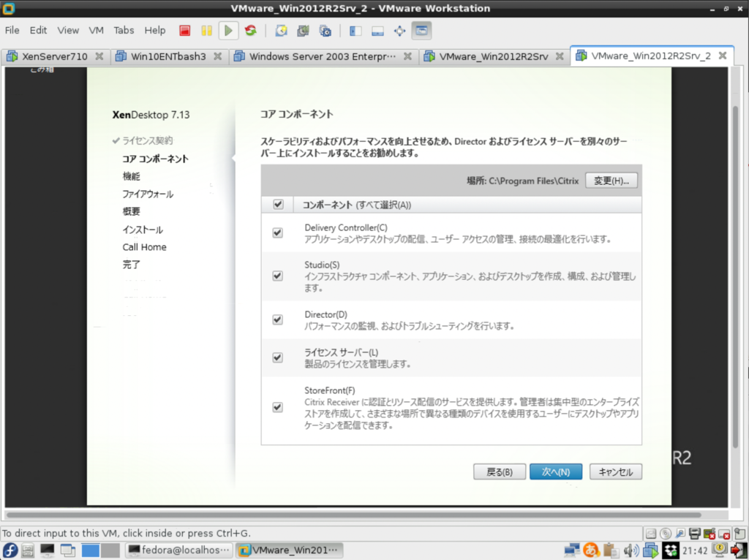Viewport: 749px width, 560px height.
Task: Toggle the thumbnail bar icon
Action: [x=377, y=31]
